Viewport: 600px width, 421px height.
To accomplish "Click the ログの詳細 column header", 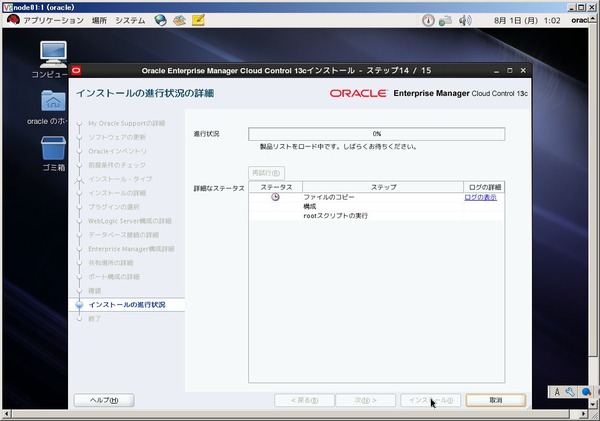I will coord(484,187).
